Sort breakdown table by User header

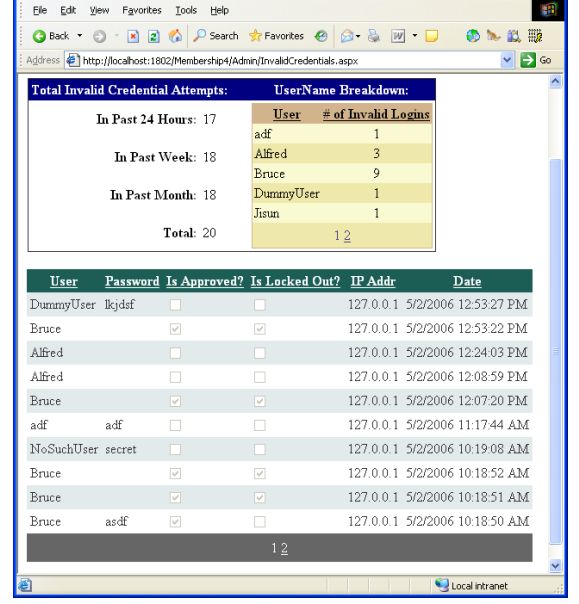pos(287,114)
